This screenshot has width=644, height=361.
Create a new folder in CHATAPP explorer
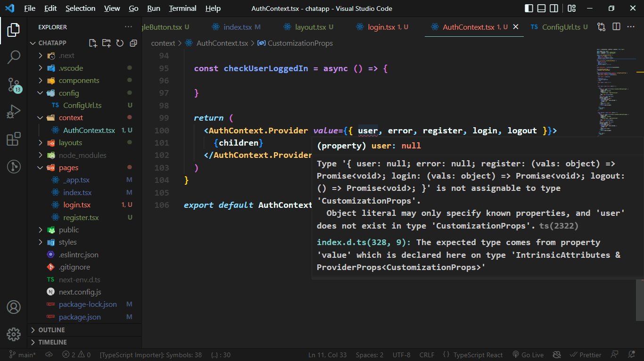point(107,43)
